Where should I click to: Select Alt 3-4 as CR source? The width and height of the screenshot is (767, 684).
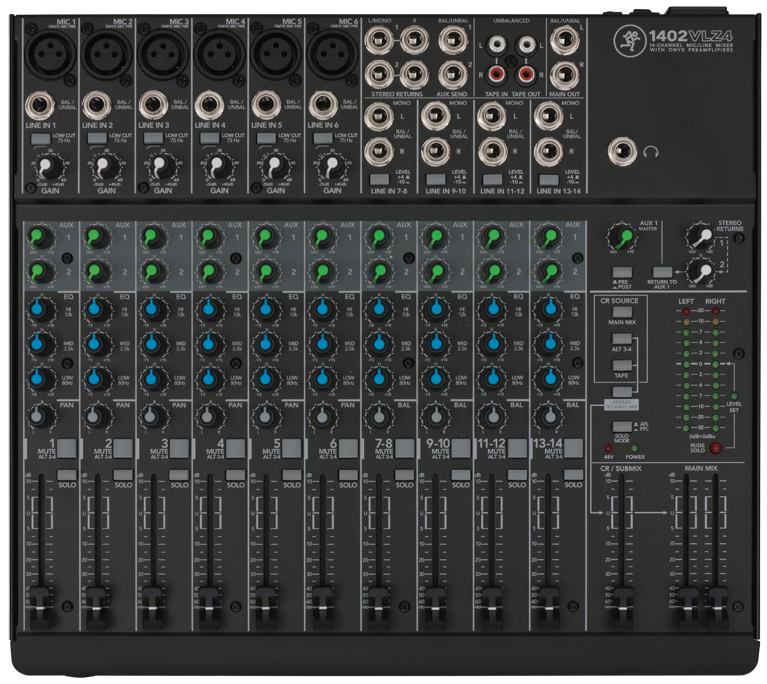[622, 339]
